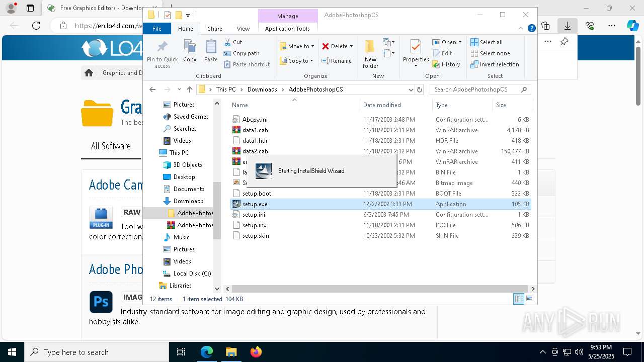Image resolution: width=644 pixels, height=362 pixels.
Task: Select 3D Objects in navigation pane
Action: point(188,165)
